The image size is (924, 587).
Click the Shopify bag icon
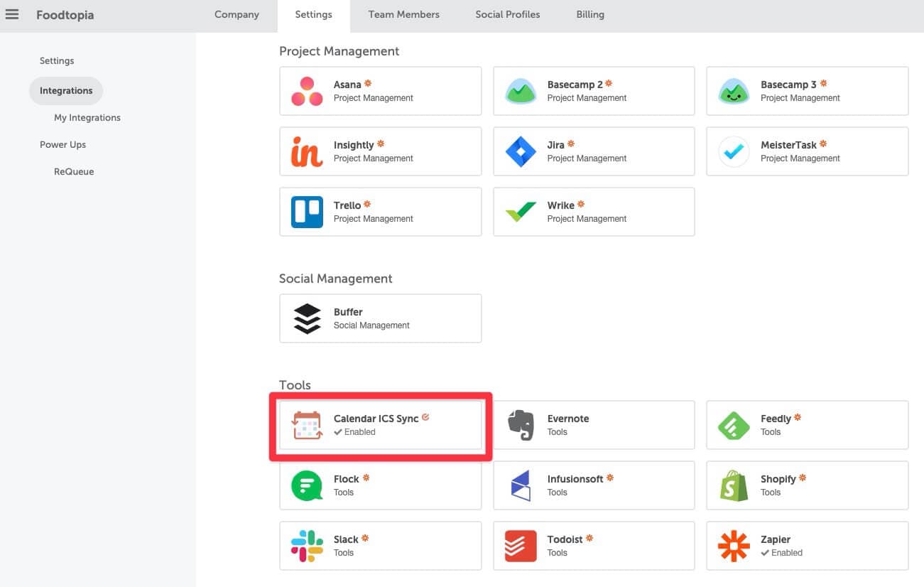tap(734, 485)
